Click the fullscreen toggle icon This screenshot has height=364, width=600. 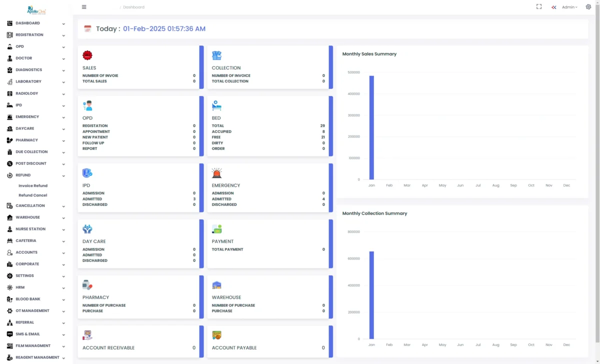coord(539,7)
